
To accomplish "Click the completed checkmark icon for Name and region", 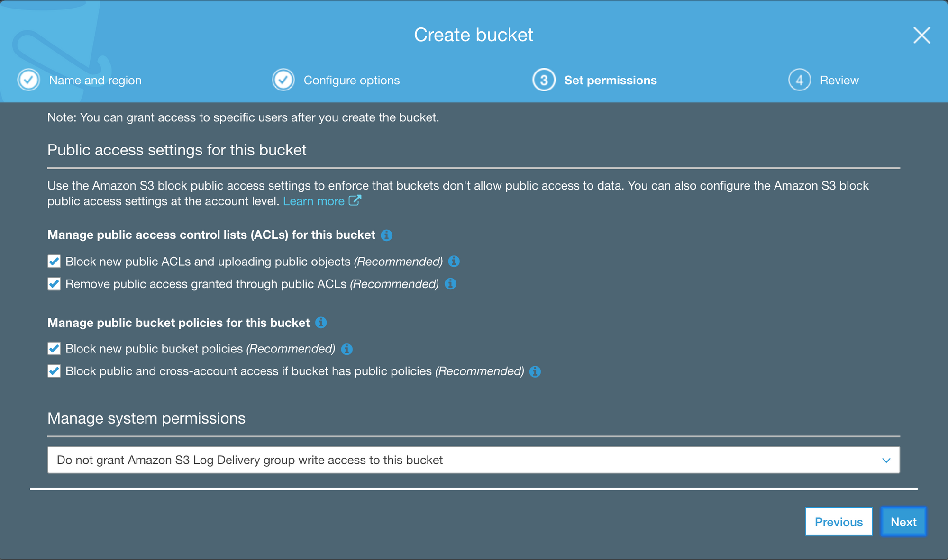I will [28, 80].
